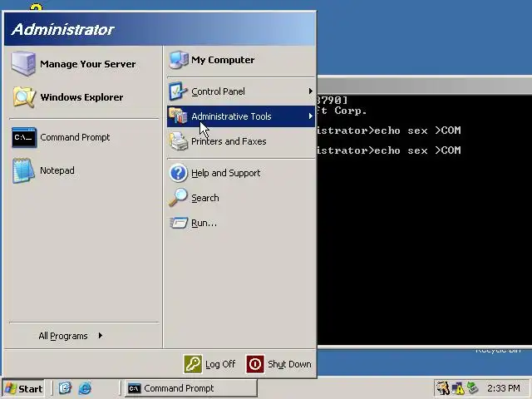
Task: Click the Command Prompt icon in Start menu
Action: 24,137
